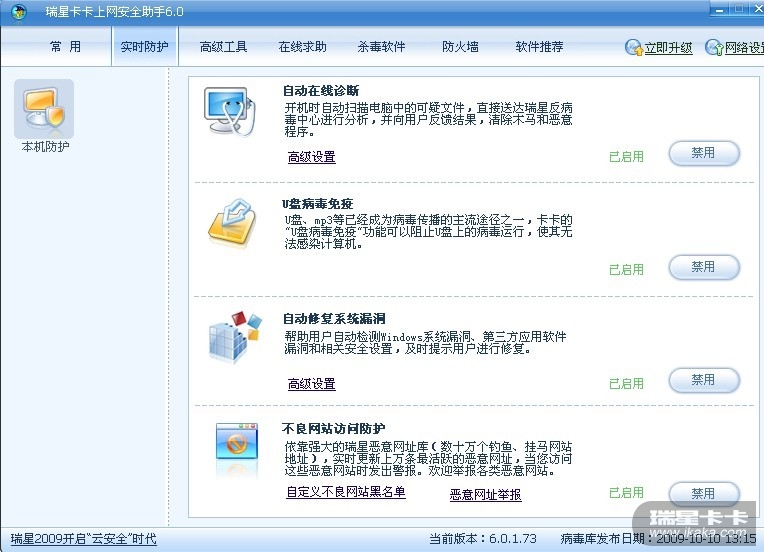Click the 本机防护 label in sidebar
This screenshot has height=552, width=764.
coord(45,147)
